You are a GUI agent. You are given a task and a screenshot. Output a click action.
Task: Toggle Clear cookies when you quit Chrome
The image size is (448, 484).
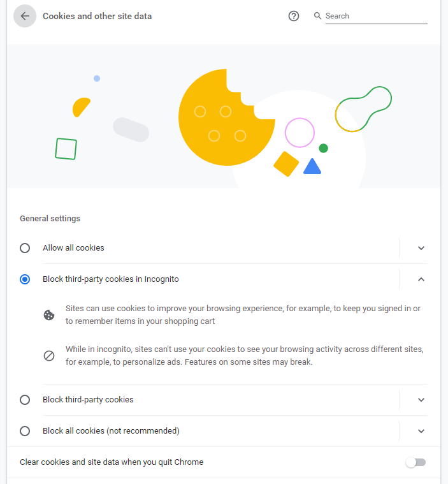tap(415, 462)
